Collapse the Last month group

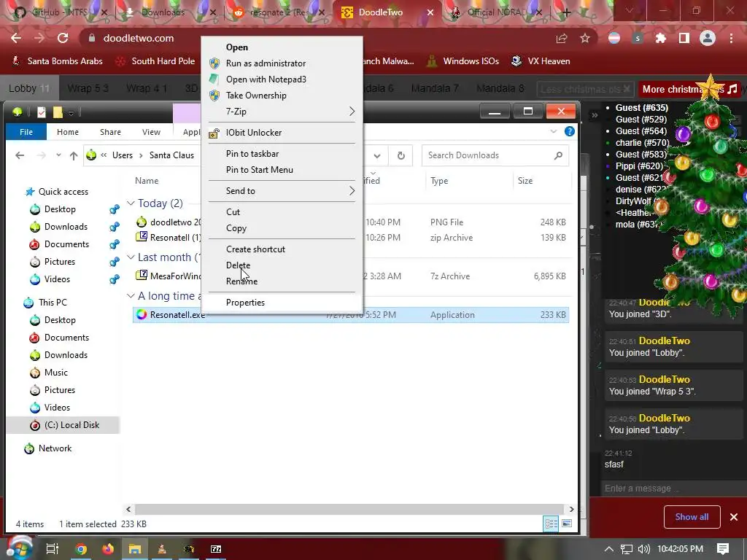tap(131, 257)
